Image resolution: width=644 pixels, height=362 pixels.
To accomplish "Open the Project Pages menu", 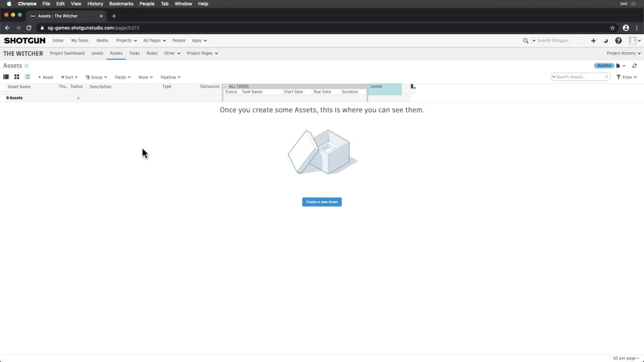I will coord(202,53).
